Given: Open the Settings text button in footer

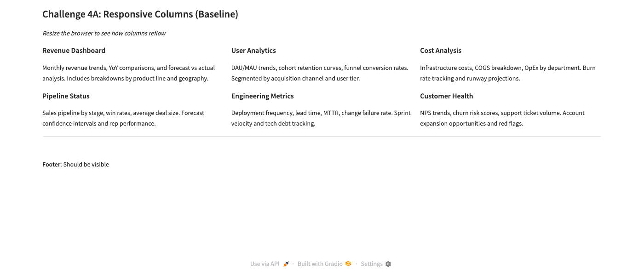Looking at the screenshot, I should (x=372, y=264).
